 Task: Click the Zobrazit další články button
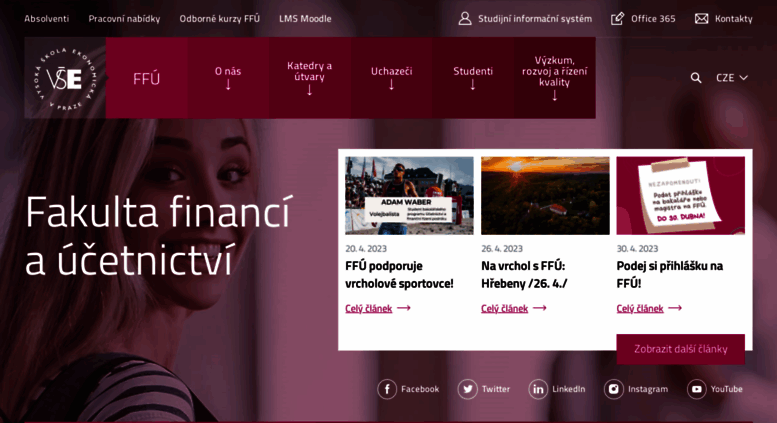click(680, 349)
